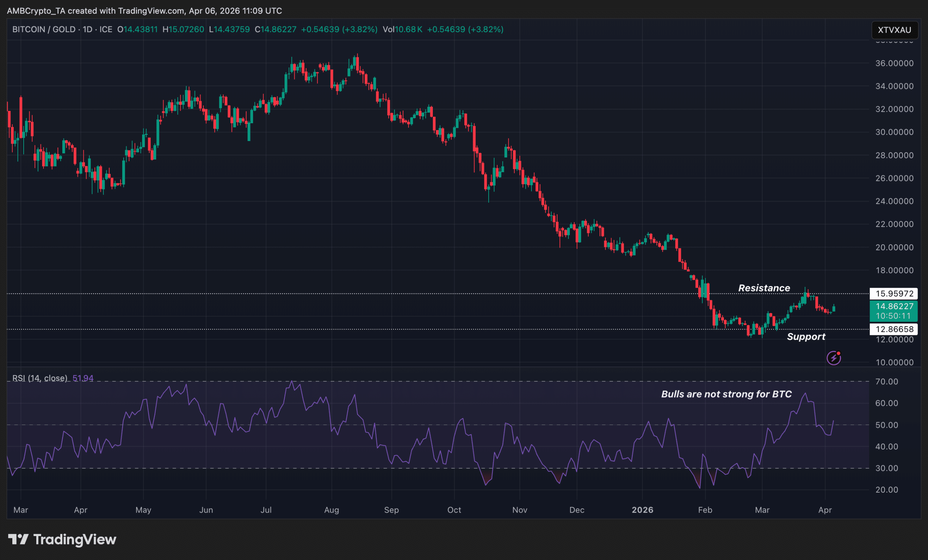Click the RSI value 51.94
This screenshot has width=928, height=560.
click(x=83, y=378)
